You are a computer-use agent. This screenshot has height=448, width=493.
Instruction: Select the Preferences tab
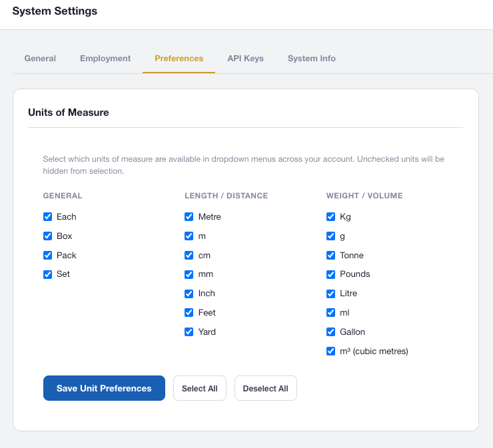(x=179, y=59)
